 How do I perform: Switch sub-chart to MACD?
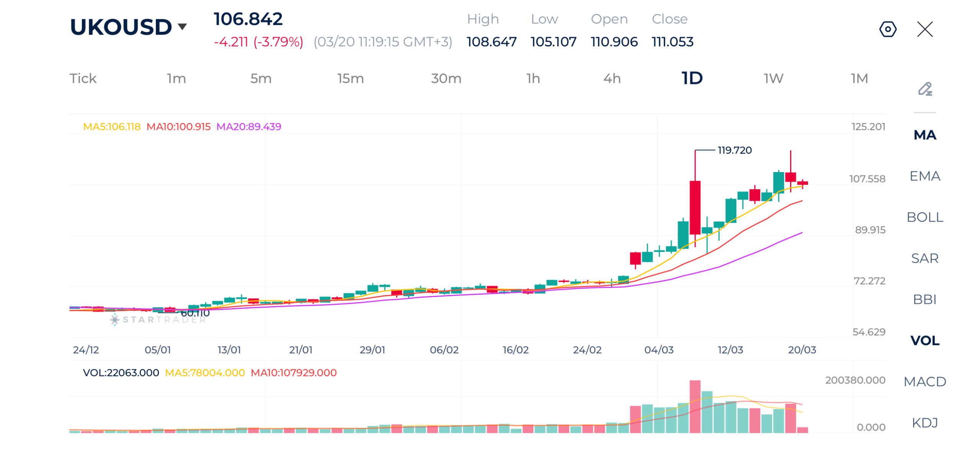(924, 381)
